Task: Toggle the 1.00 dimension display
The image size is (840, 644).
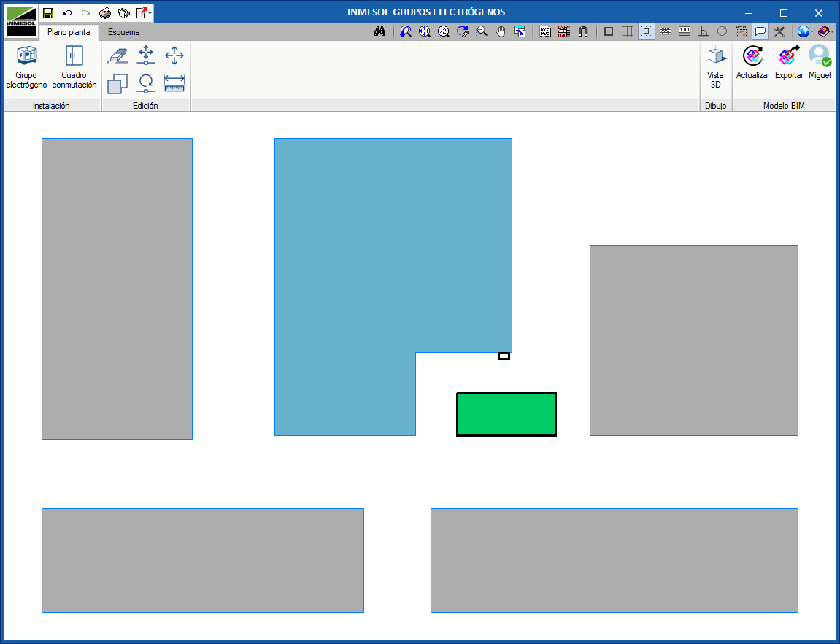Action: [x=685, y=31]
